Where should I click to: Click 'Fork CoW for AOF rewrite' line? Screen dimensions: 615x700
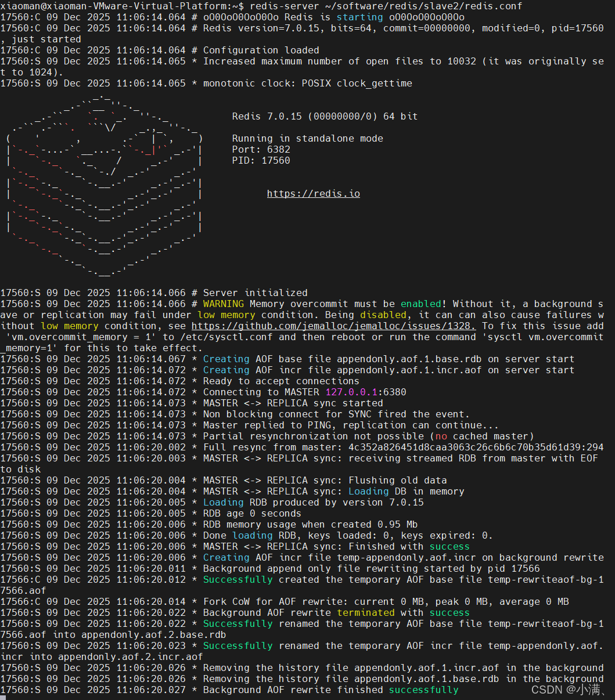click(285, 601)
